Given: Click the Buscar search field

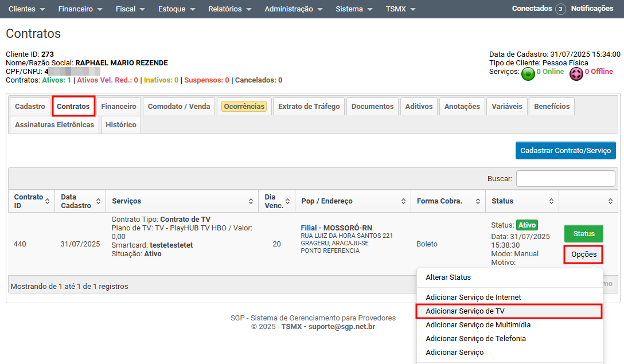Looking at the screenshot, I should point(565,179).
